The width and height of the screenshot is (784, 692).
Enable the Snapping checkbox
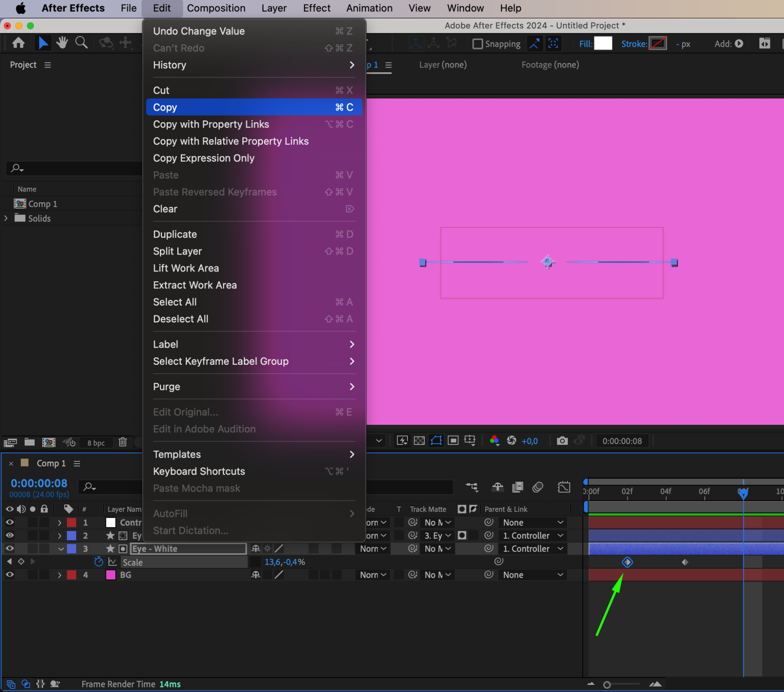tap(477, 44)
